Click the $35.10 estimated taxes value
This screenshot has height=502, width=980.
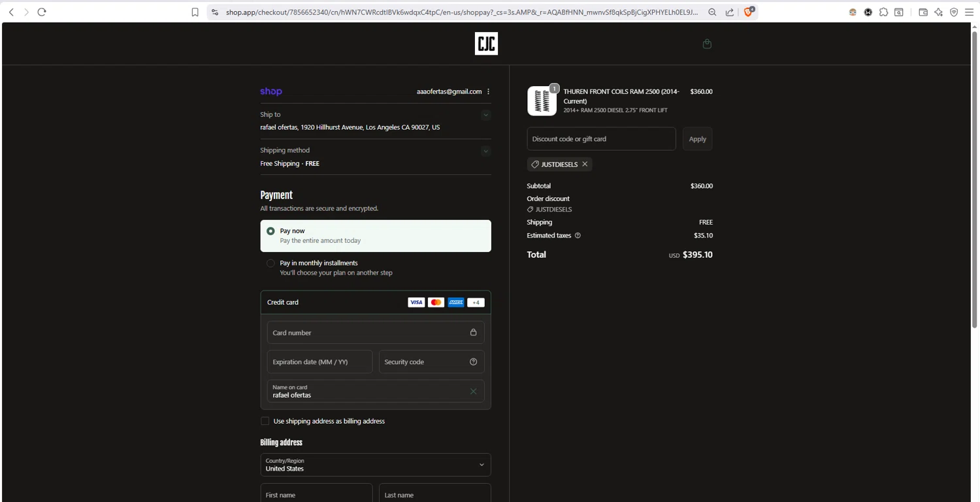(x=703, y=236)
